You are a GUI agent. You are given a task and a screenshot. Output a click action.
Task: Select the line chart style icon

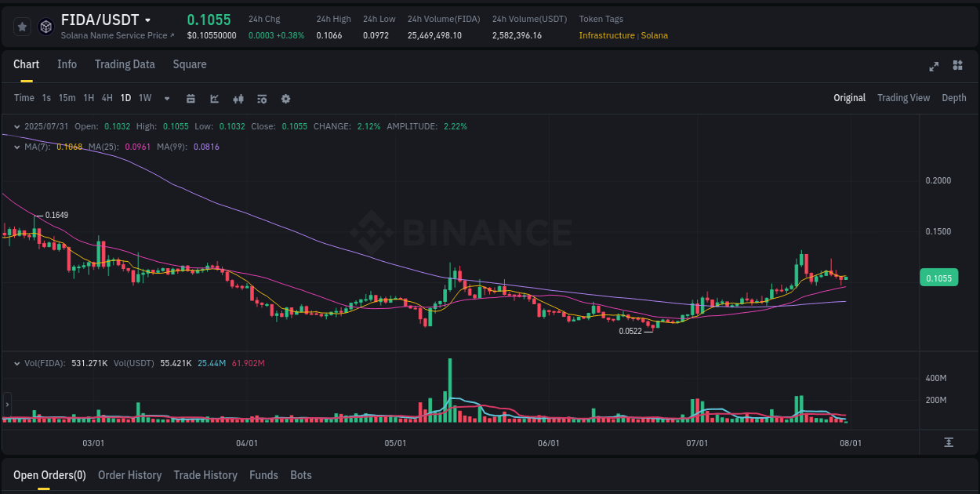click(x=214, y=98)
